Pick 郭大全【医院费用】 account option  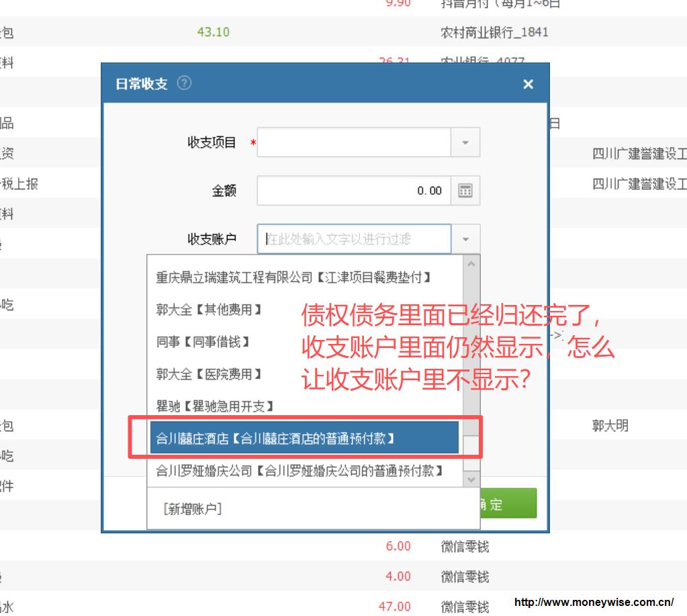tap(209, 374)
